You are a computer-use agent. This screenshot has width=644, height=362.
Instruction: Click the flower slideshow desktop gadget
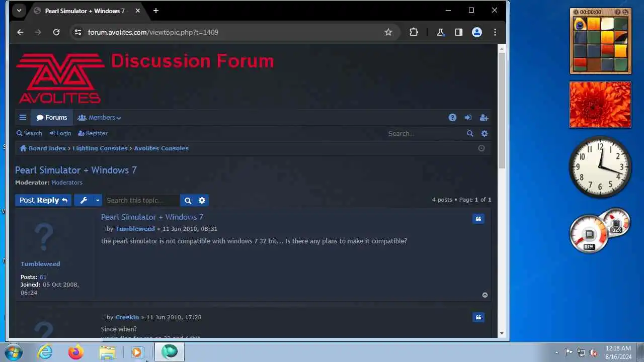tap(600, 105)
